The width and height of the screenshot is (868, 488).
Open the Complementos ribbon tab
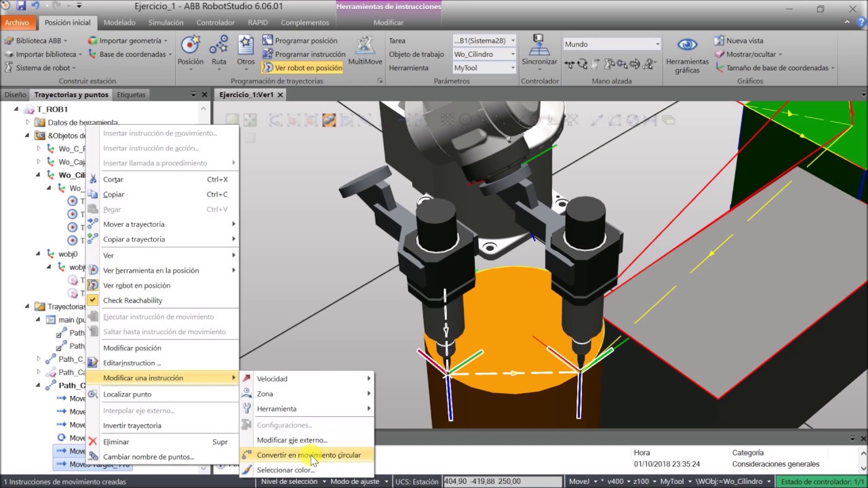click(305, 22)
